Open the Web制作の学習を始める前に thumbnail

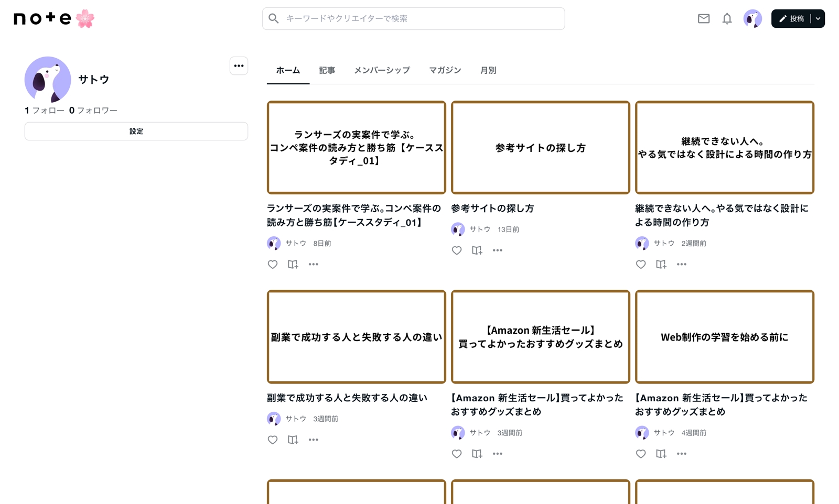pos(724,337)
